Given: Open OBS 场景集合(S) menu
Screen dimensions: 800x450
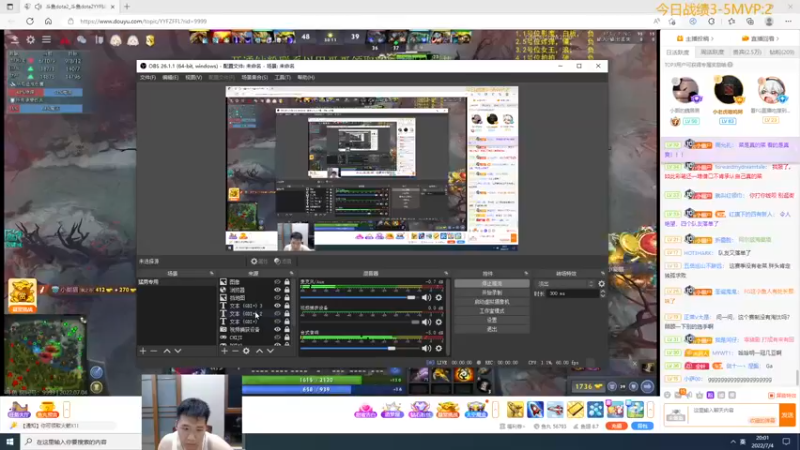Looking at the screenshot, I should coord(255,78).
